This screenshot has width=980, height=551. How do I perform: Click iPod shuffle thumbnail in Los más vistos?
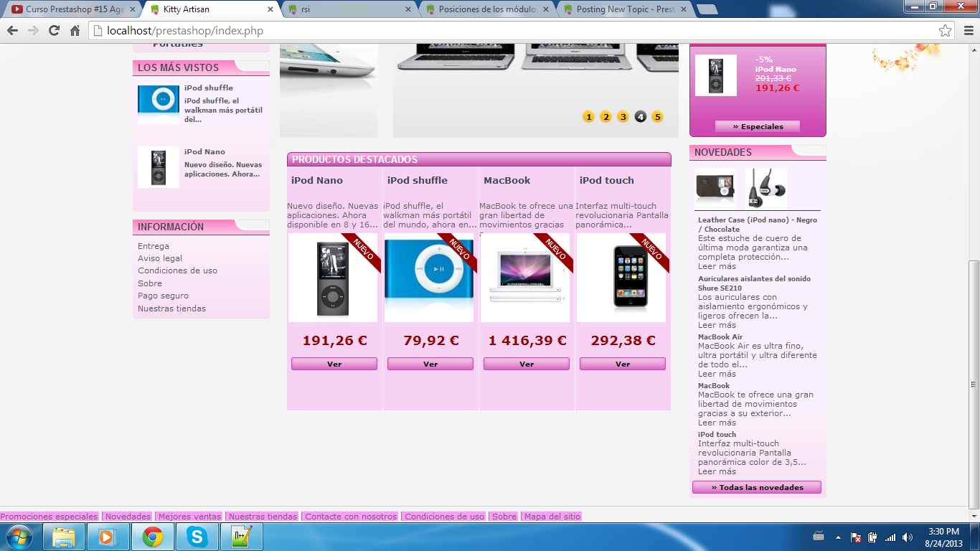pyautogui.click(x=159, y=104)
